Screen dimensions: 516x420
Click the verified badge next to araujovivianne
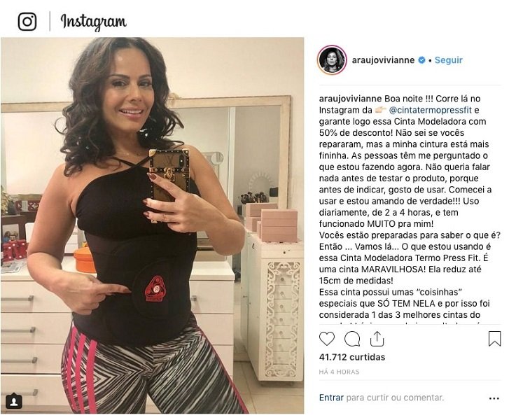tap(421, 60)
